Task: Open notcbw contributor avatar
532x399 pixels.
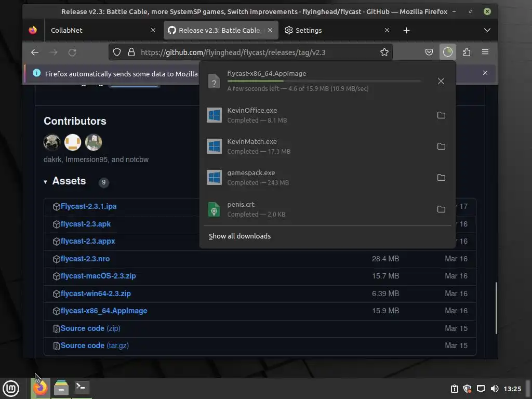Action: coord(94,142)
